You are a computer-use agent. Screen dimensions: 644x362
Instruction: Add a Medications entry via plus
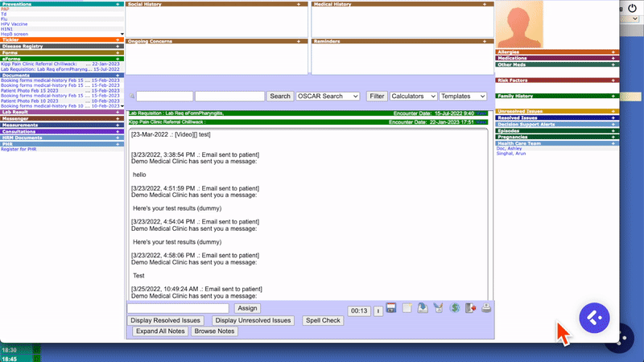pyautogui.click(x=613, y=58)
